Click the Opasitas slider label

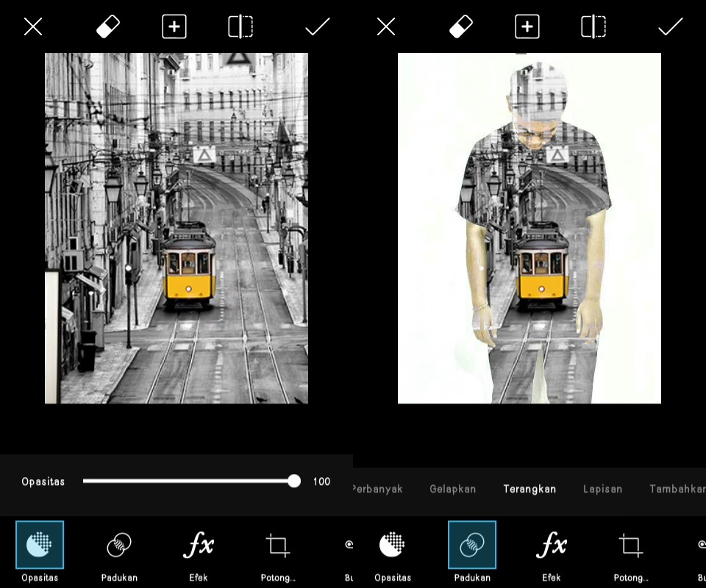click(x=43, y=481)
